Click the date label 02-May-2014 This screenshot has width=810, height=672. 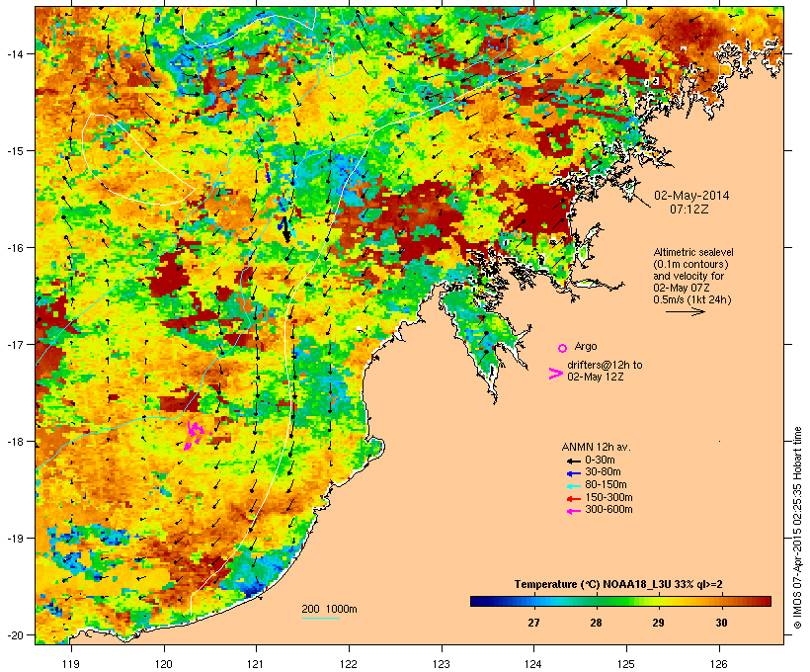click(691, 196)
